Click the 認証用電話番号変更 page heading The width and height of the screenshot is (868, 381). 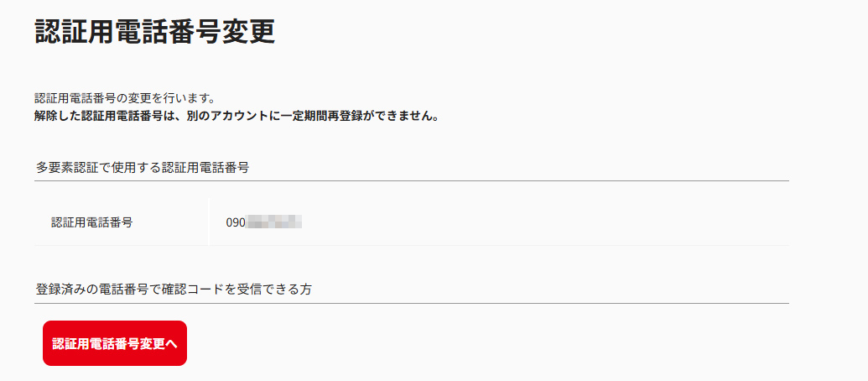pos(155,31)
